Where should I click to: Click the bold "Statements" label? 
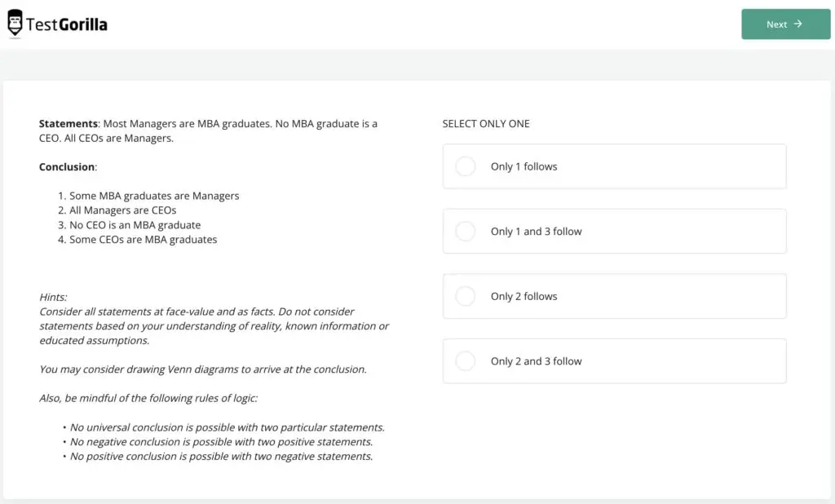(x=68, y=123)
